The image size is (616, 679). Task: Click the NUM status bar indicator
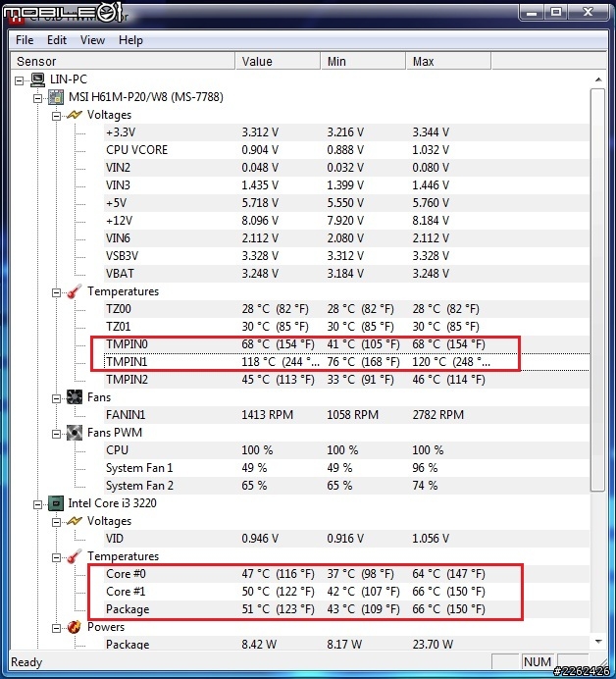pos(538,662)
